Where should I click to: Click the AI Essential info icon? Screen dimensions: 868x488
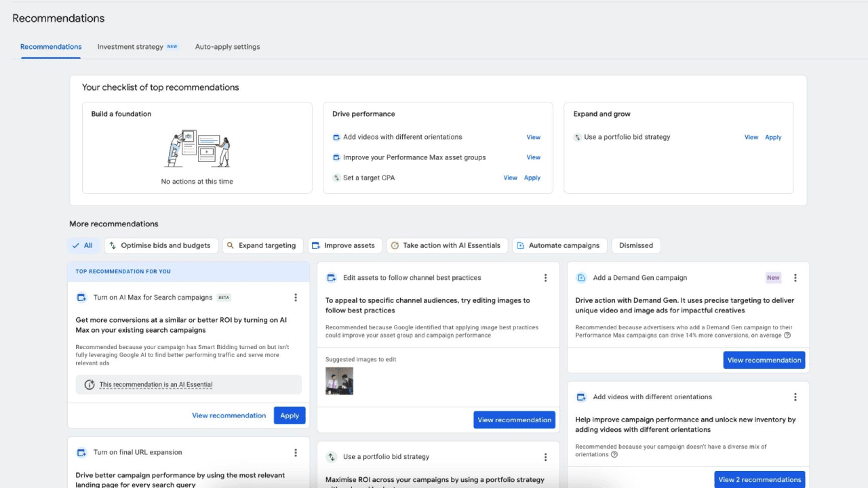[x=89, y=385]
